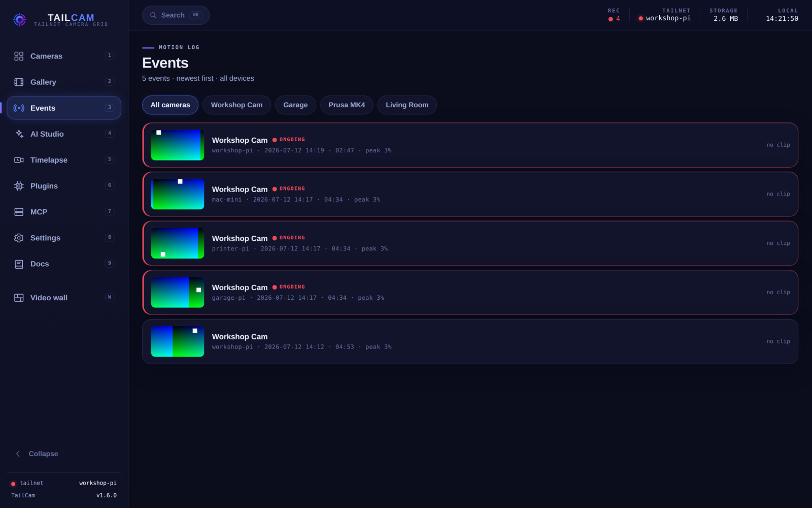Filter events by Garage
This screenshot has height=508, width=812.
point(295,105)
